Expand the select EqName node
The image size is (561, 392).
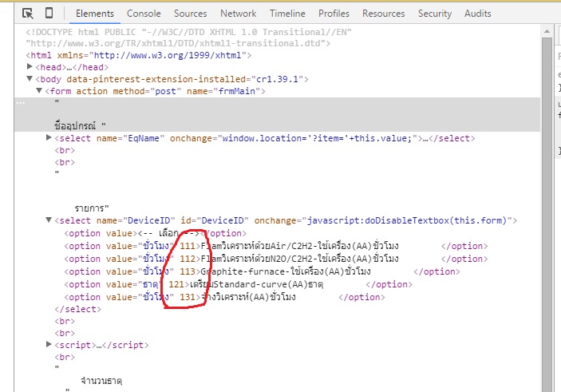pyautogui.click(x=49, y=137)
